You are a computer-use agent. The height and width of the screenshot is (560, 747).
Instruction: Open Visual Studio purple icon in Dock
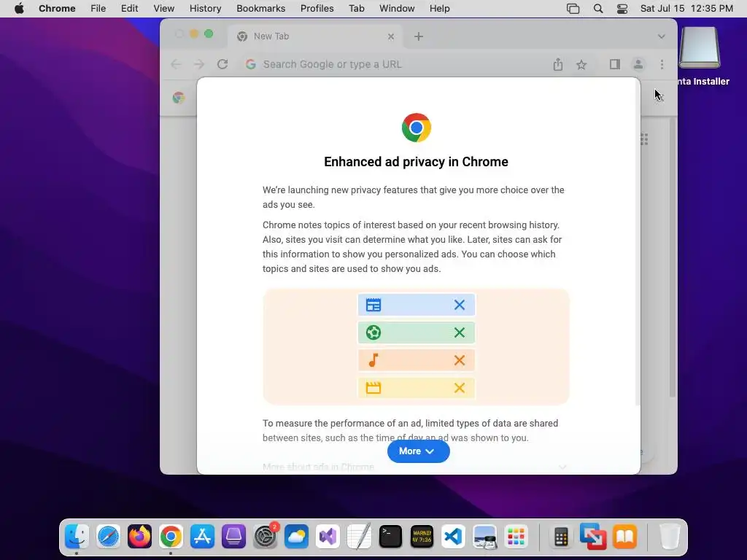click(328, 537)
